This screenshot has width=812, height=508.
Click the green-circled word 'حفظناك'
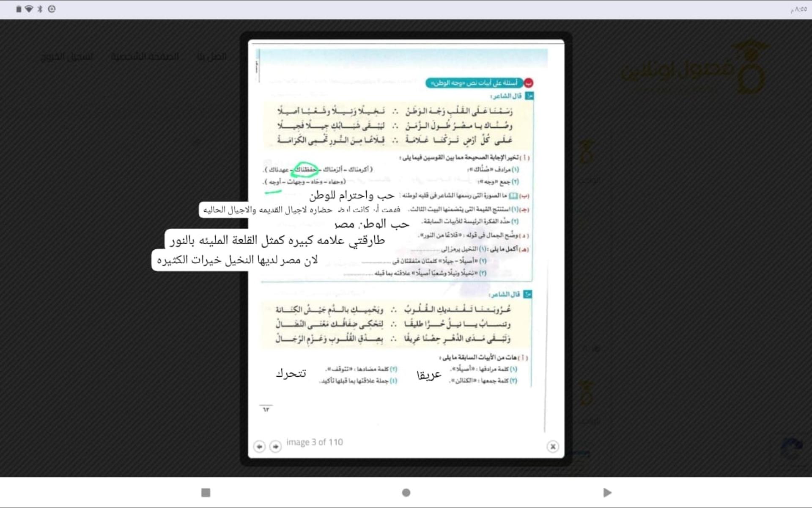point(306,169)
